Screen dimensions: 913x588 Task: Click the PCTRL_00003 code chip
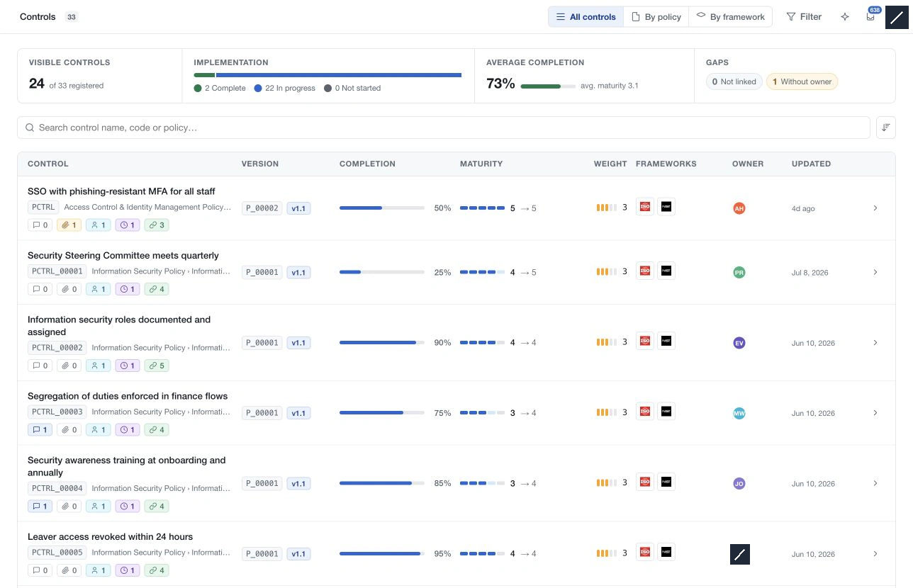(57, 412)
